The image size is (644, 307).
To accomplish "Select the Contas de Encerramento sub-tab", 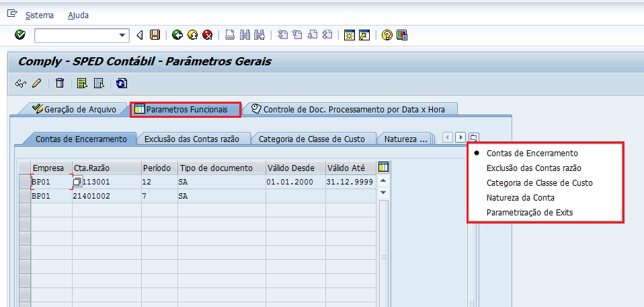I will 81,139.
